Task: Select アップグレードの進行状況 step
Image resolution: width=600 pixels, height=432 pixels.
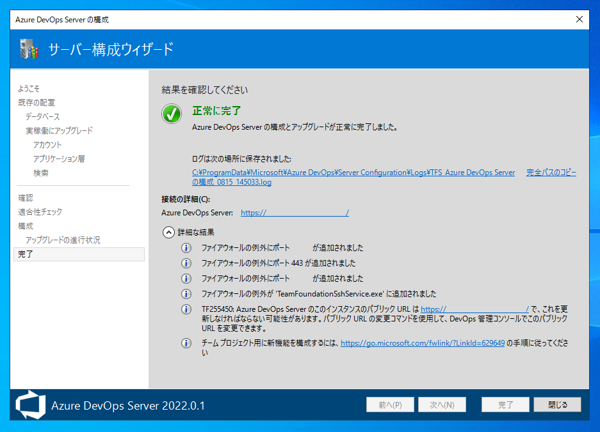Action: pyautogui.click(x=63, y=240)
